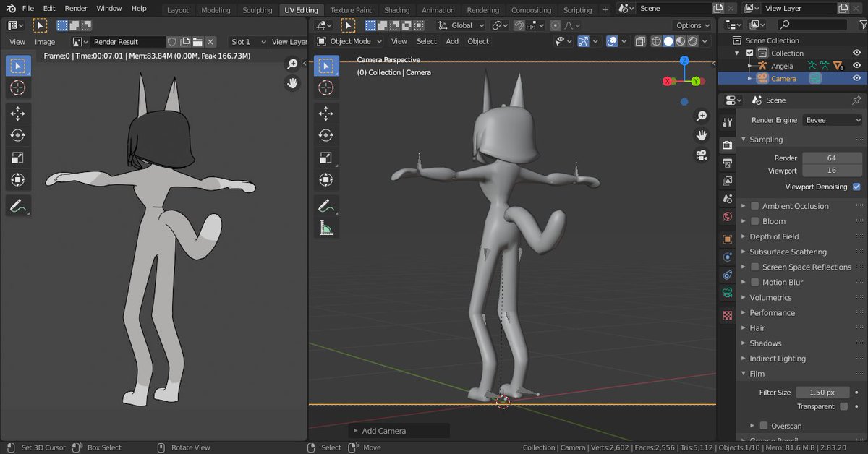Image resolution: width=868 pixels, height=454 pixels.
Task: Open the File menu
Action: [28, 9]
